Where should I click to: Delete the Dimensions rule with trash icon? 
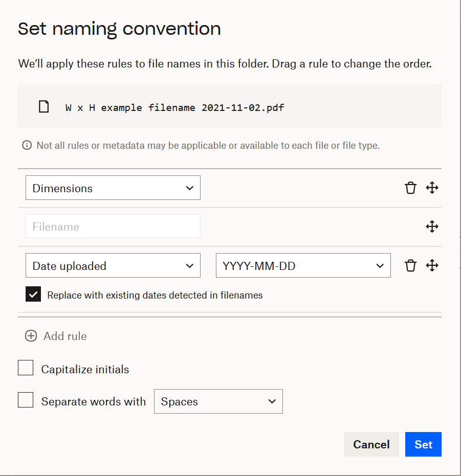(410, 188)
